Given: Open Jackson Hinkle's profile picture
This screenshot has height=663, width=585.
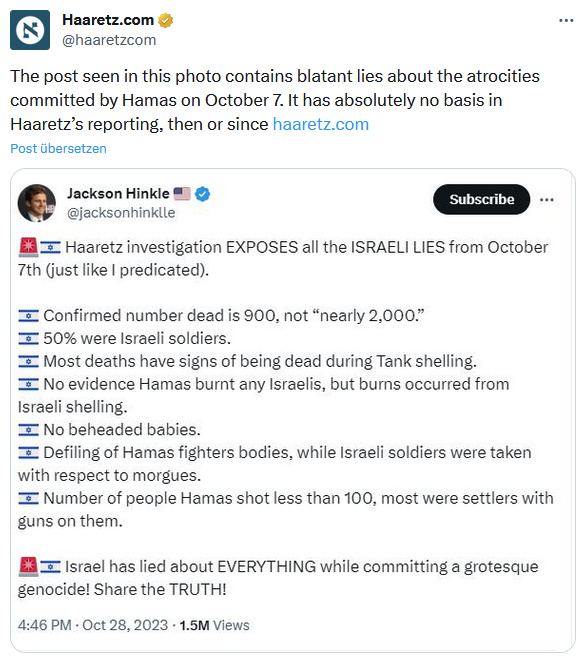Looking at the screenshot, I should point(36,203).
